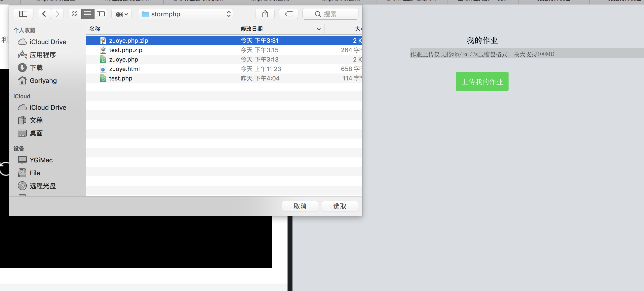Open the stormphp folder path popup
The image size is (644, 291).
click(x=186, y=14)
